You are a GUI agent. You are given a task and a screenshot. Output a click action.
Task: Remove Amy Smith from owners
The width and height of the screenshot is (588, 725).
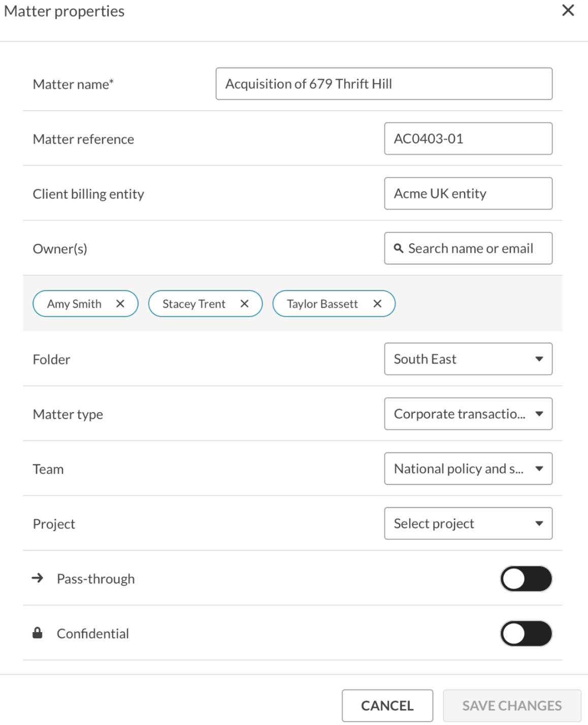click(120, 304)
